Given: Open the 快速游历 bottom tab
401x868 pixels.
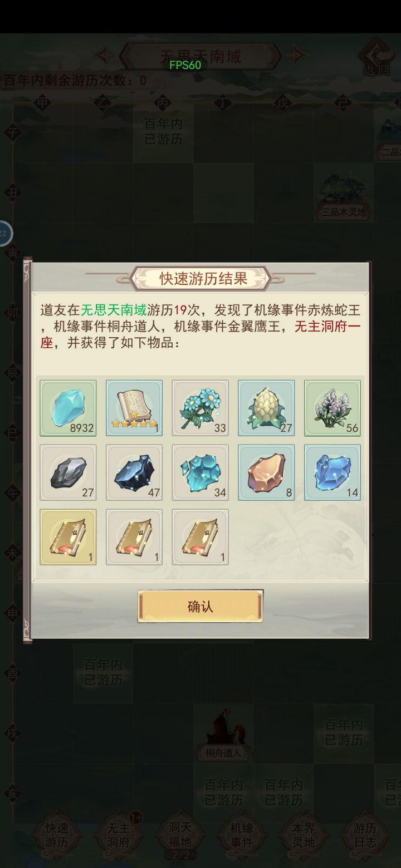Looking at the screenshot, I should click(56, 835).
